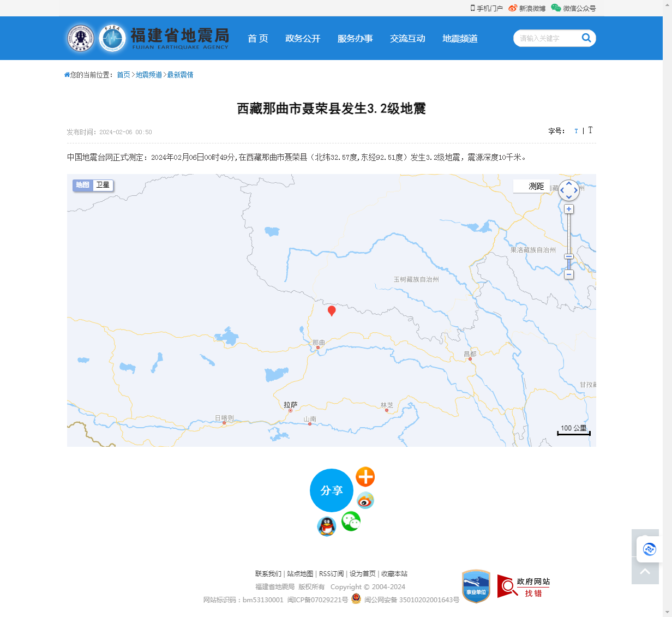Click the search magnifier icon
672x617 pixels.
pyautogui.click(x=586, y=38)
